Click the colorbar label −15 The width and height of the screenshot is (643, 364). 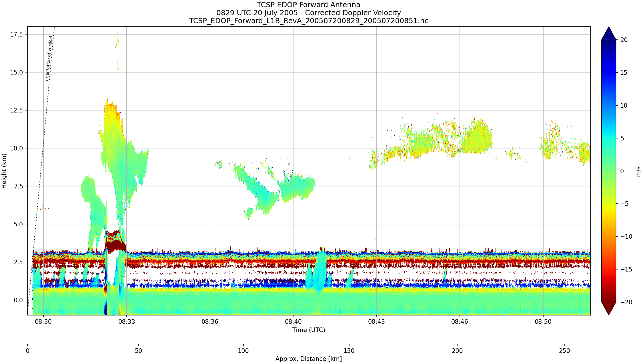tap(626, 270)
